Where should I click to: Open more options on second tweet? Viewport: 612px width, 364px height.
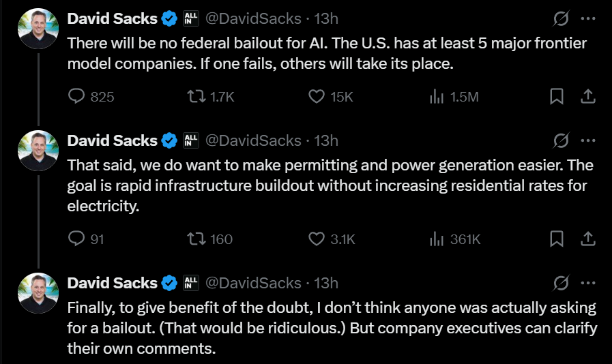pos(587,140)
